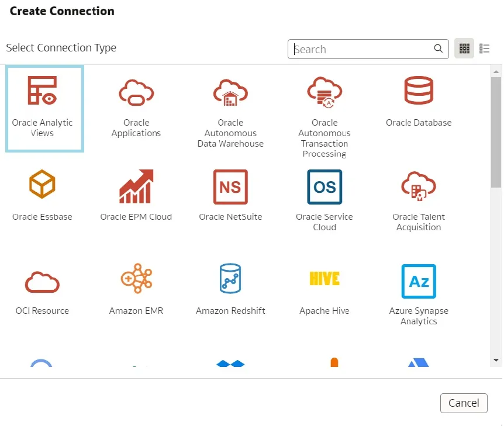Screen dimensions: 504x426
Task: Click into the Search connection field
Action: [361, 49]
